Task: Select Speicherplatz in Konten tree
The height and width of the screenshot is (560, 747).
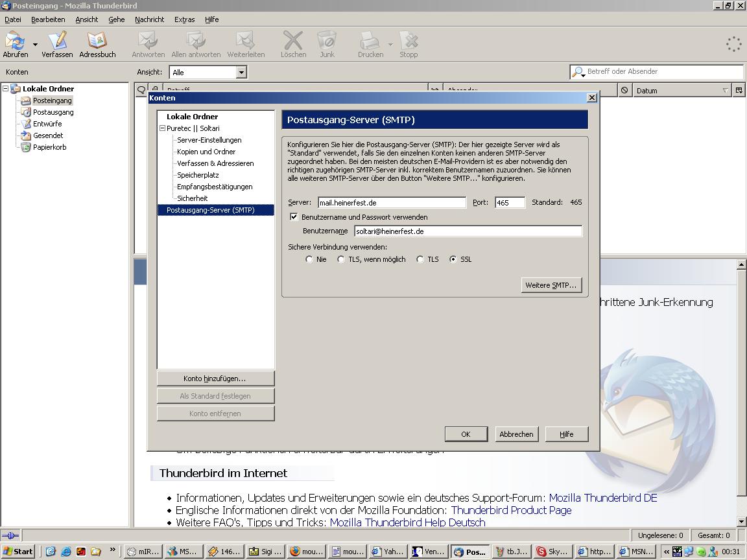Action: coord(198,175)
